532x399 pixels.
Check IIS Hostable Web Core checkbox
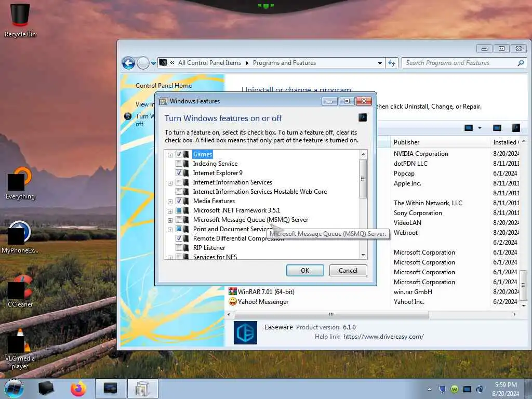pos(179,192)
